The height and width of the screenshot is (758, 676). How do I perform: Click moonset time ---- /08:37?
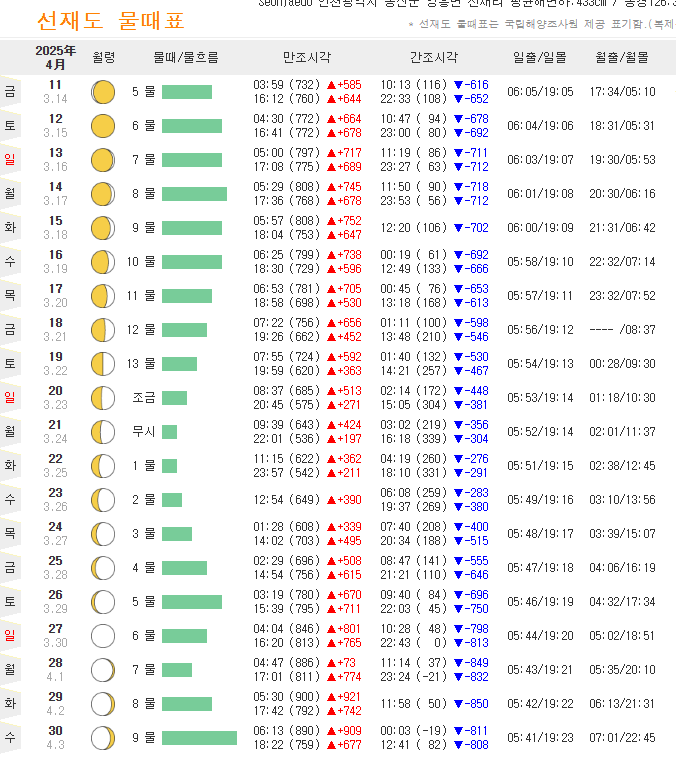(622, 330)
